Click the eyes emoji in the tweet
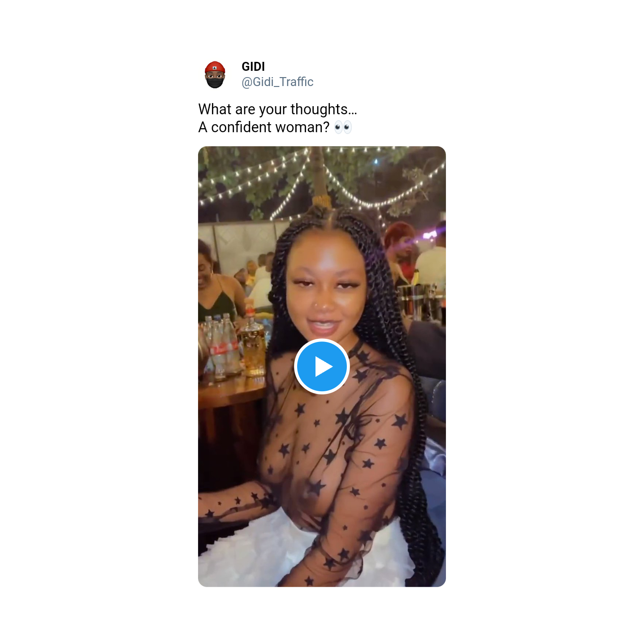 [343, 127]
